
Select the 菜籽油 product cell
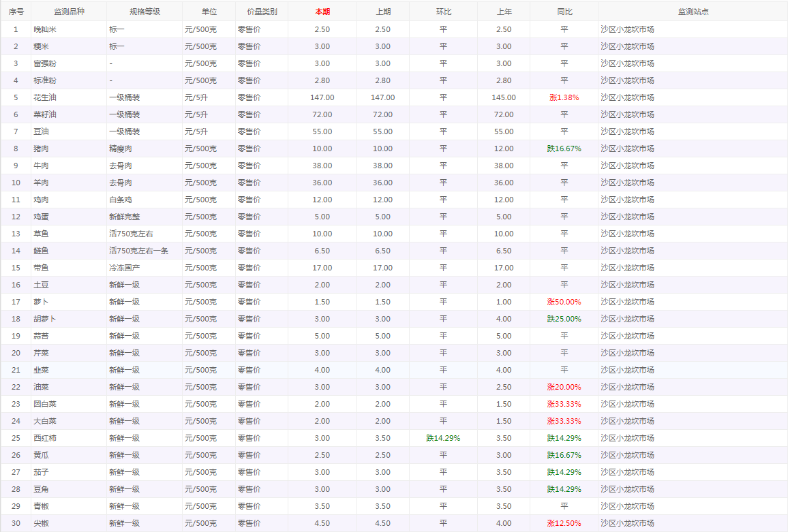click(x=69, y=115)
